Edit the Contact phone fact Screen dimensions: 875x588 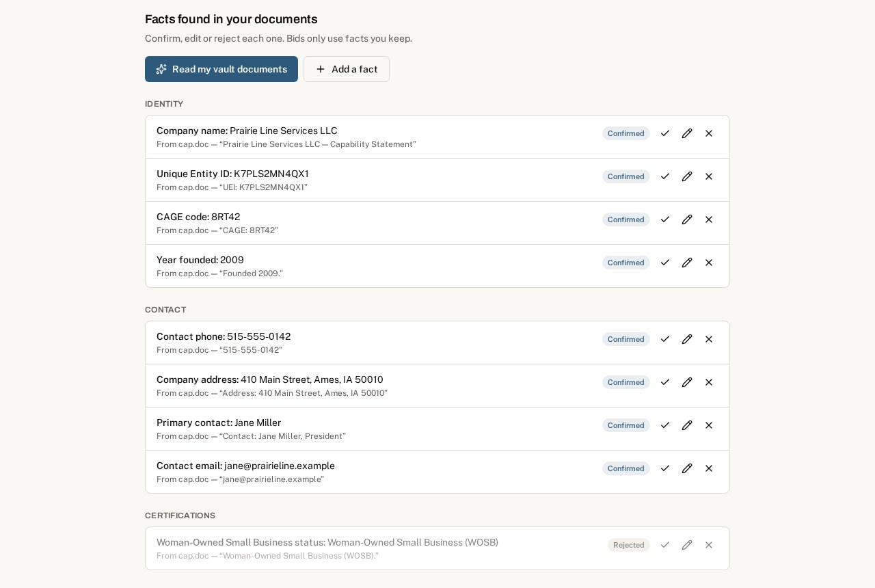pyautogui.click(x=687, y=339)
